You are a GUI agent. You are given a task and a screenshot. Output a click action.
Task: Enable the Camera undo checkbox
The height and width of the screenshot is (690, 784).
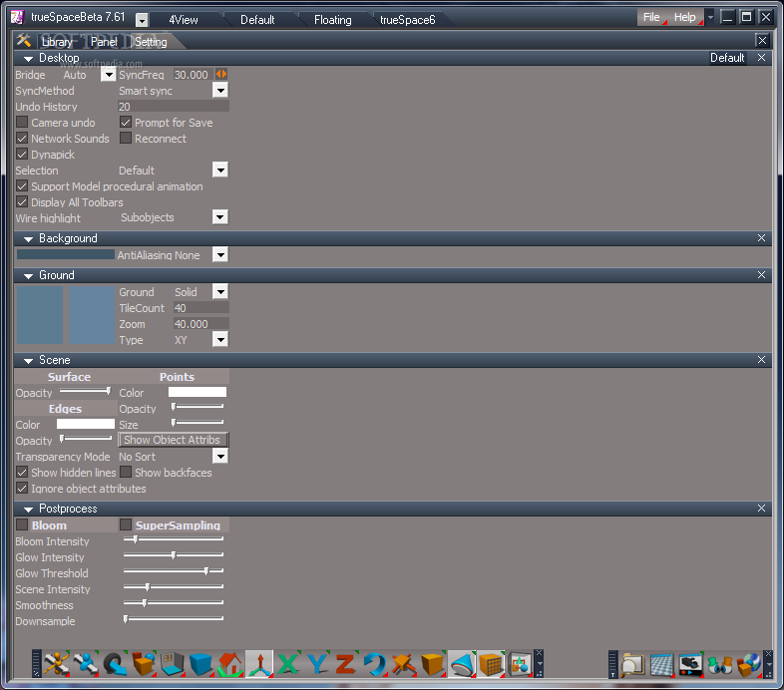(22, 122)
